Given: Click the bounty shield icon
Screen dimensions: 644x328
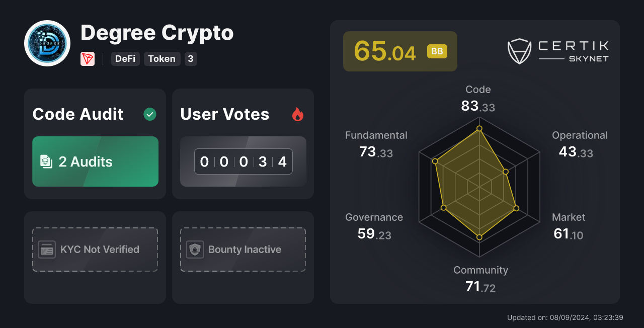Looking at the screenshot, I should 195,249.
